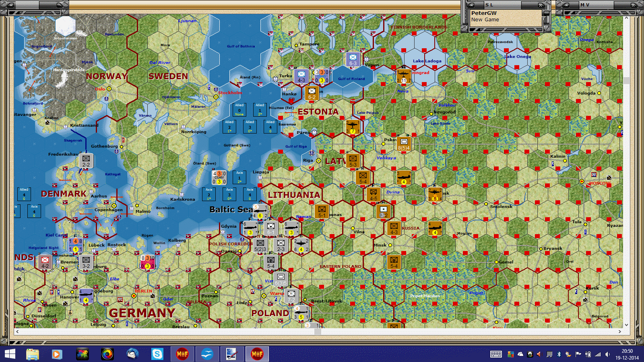Select the German 6-1 unit in East Prussia
This screenshot has height=362, width=644.
(x=271, y=228)
